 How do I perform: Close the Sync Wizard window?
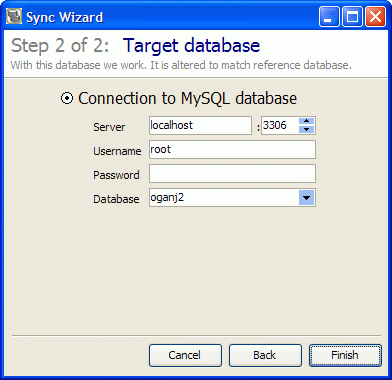[x=375, y=17]
